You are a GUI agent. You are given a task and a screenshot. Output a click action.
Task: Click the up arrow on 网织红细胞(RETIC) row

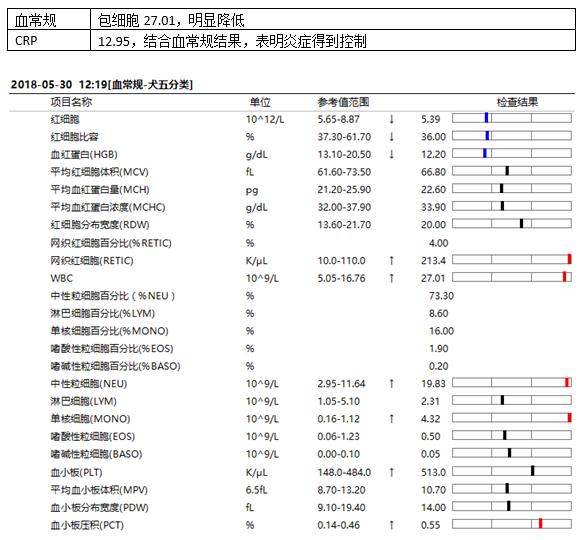(391, 260)
